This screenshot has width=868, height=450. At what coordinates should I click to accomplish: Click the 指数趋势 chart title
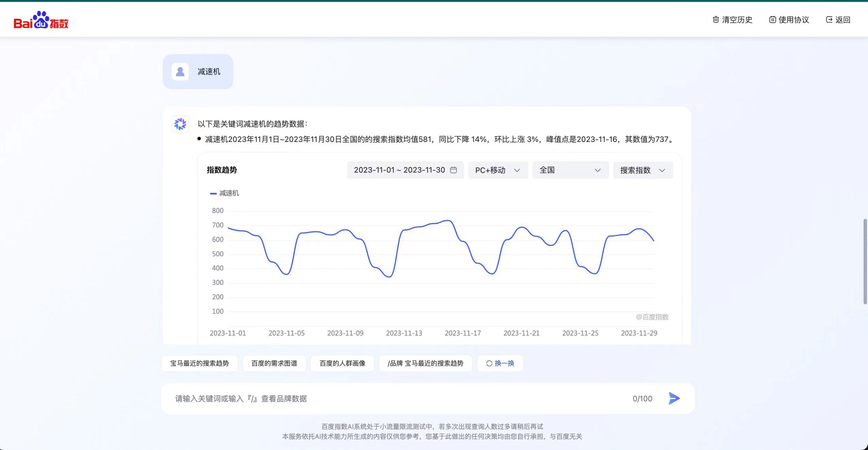[x=222, y=170]
